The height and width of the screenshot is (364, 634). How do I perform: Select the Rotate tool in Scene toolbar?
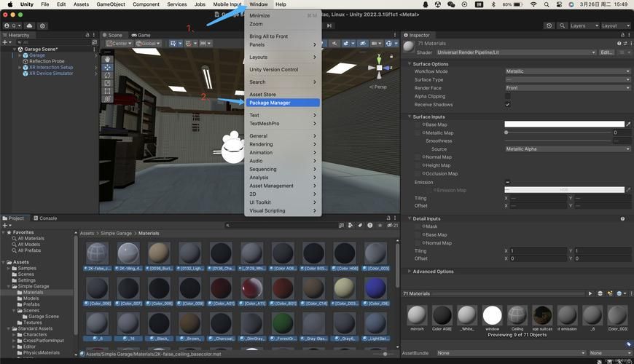(x=107, y=75)
